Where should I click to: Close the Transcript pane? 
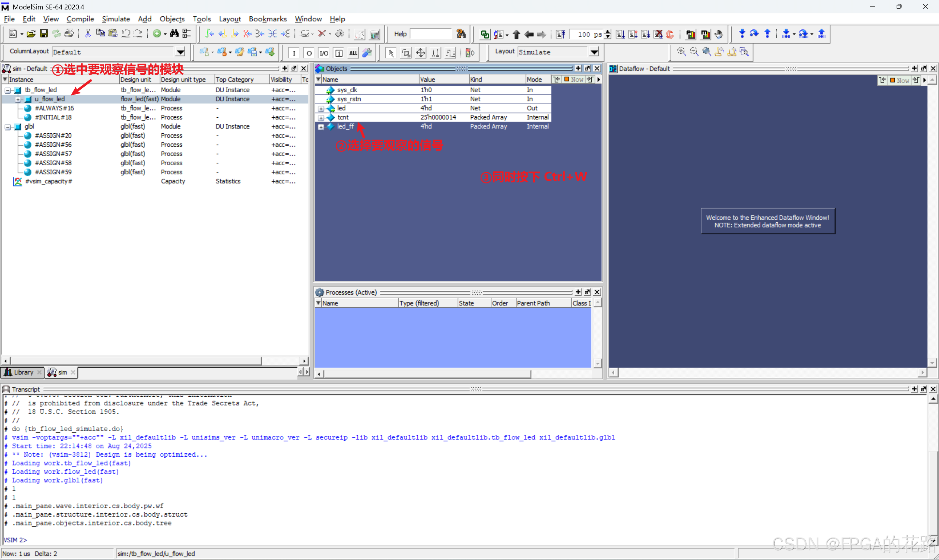(933, 389)
